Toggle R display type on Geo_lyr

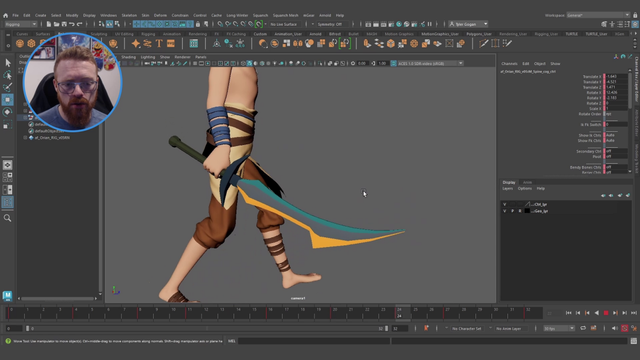point(520,211)
